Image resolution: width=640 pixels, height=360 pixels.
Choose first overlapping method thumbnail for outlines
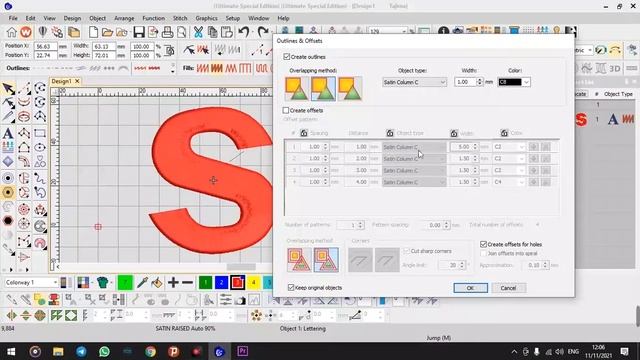pyautogui.click(x=297, y=89)
